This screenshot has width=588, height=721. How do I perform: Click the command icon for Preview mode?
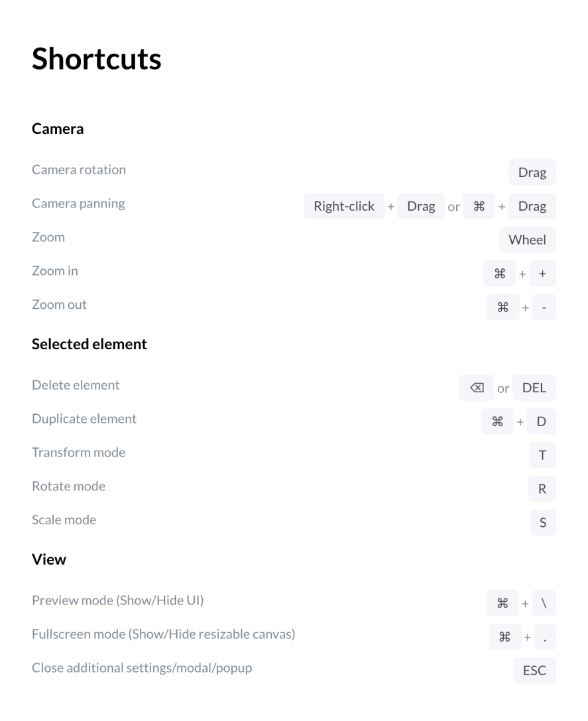502,603
